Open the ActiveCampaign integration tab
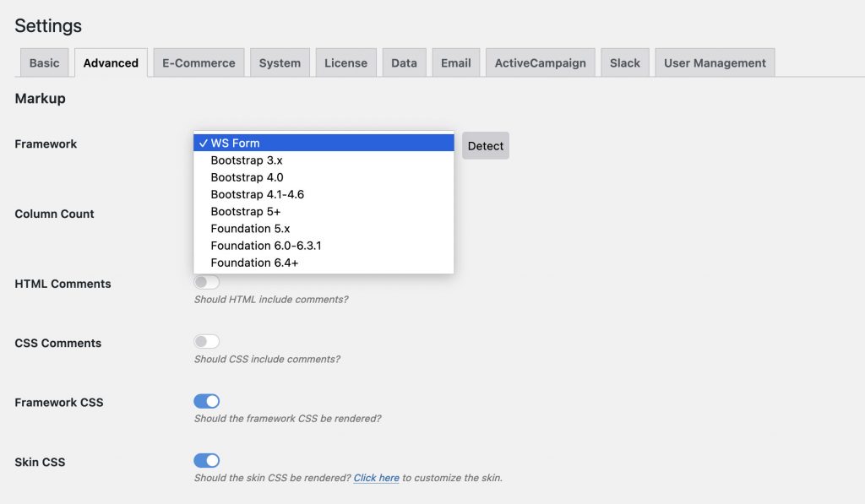The image size is (865, 504). point(539,62)
